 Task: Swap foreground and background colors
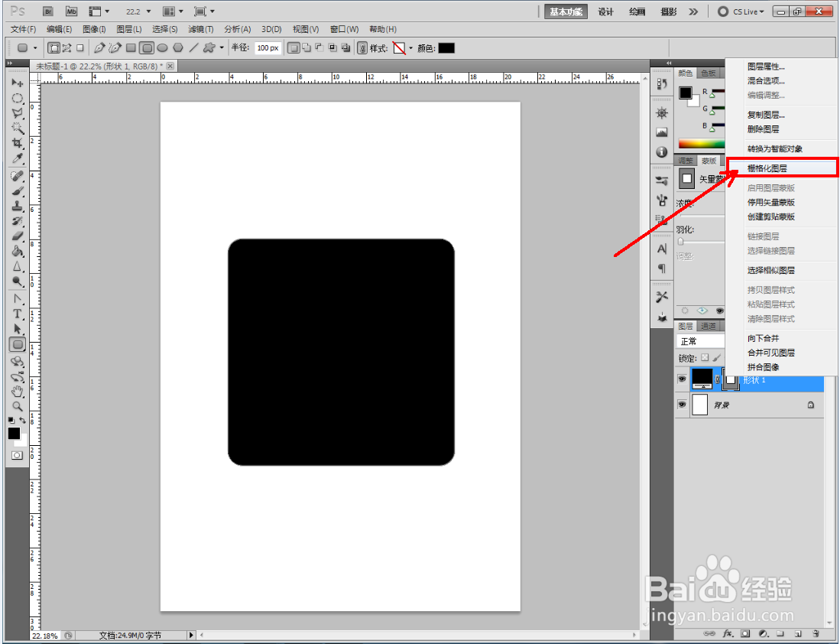click(x=22, y=421)
